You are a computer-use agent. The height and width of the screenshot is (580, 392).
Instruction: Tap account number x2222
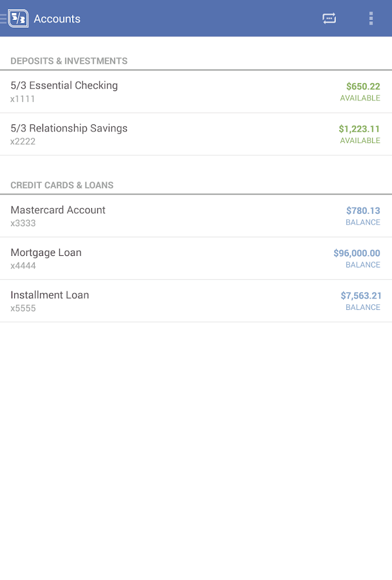click(23, 142)
